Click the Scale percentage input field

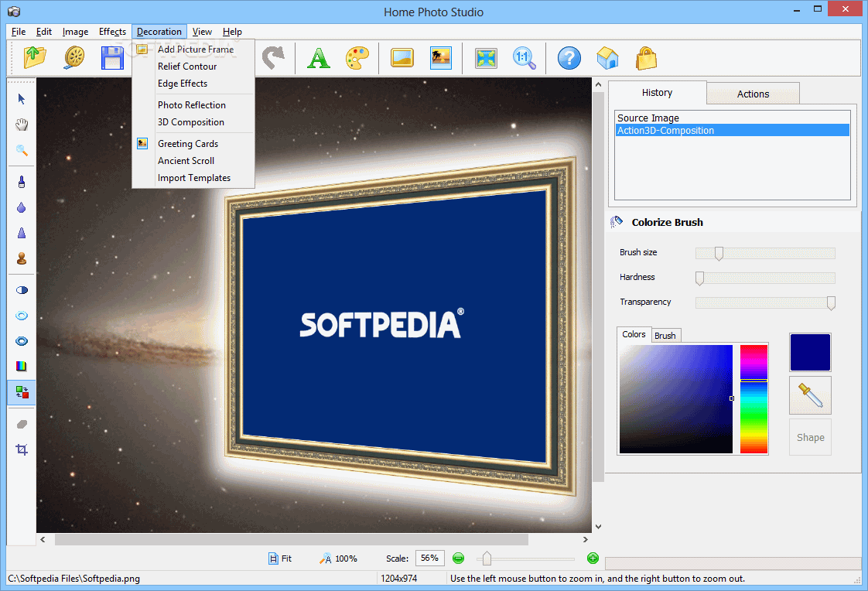[429, 558]
